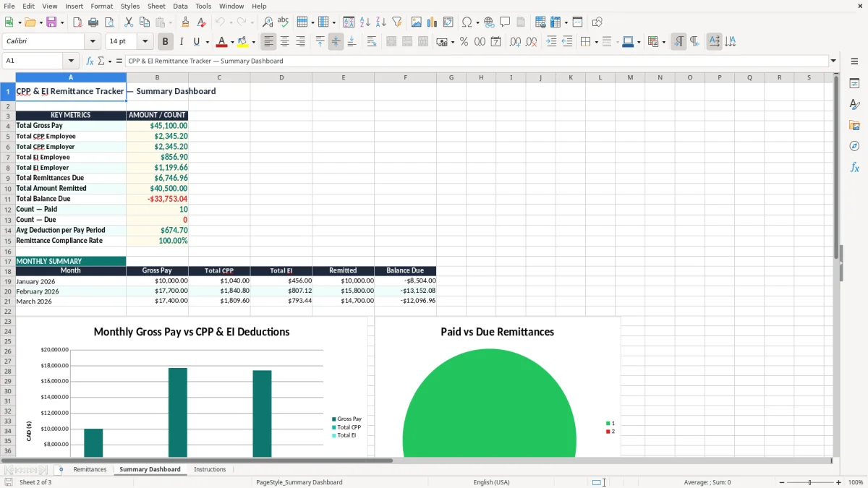
Task: Click the Insert Image icon
Action: coord(417,22)
